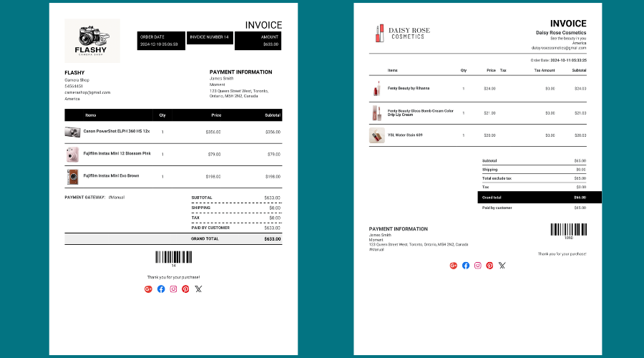The image size is (644, 358).
Task: Click Facebook icon on Flashy invoice
Action: pos(161,289)
